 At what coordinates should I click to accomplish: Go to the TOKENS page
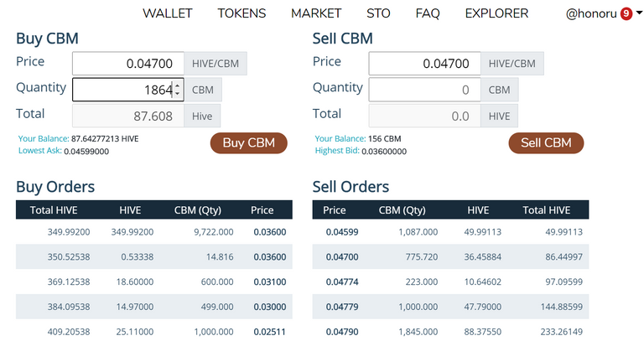tap(241, 13)
